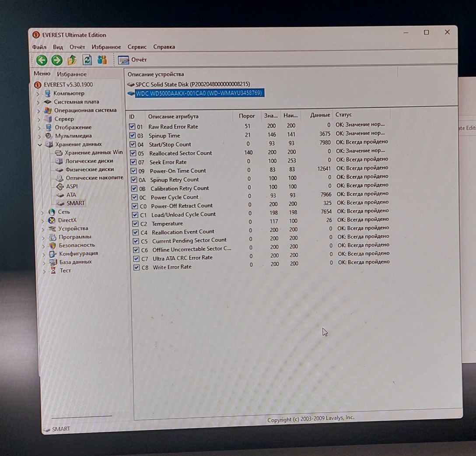Open the Логические диски icon
476x456 pixels.
59,161
